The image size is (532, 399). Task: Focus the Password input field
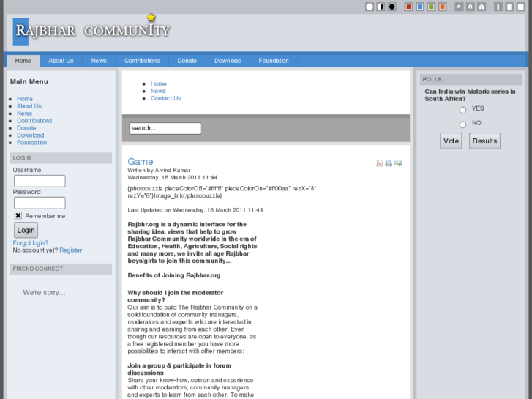point(40,203)
